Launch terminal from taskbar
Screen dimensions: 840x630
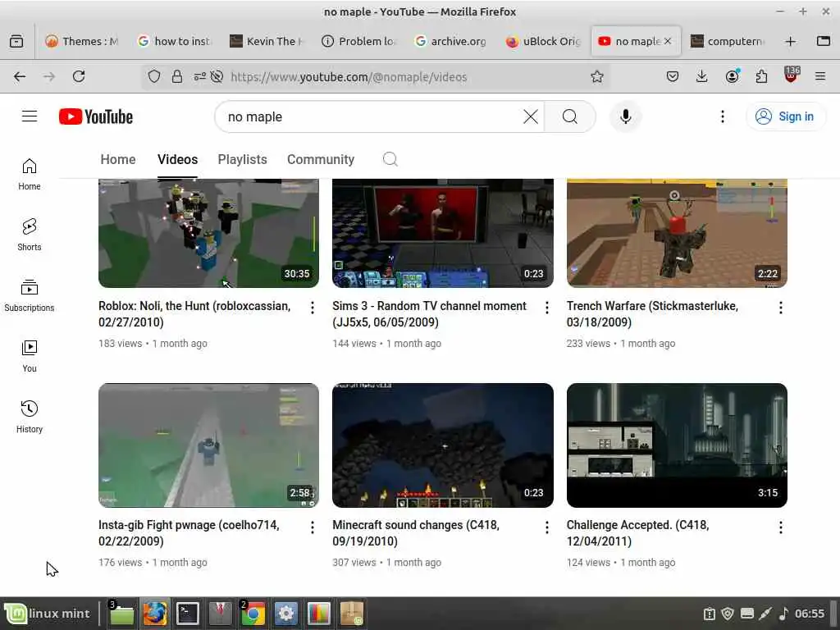[188, 614]
